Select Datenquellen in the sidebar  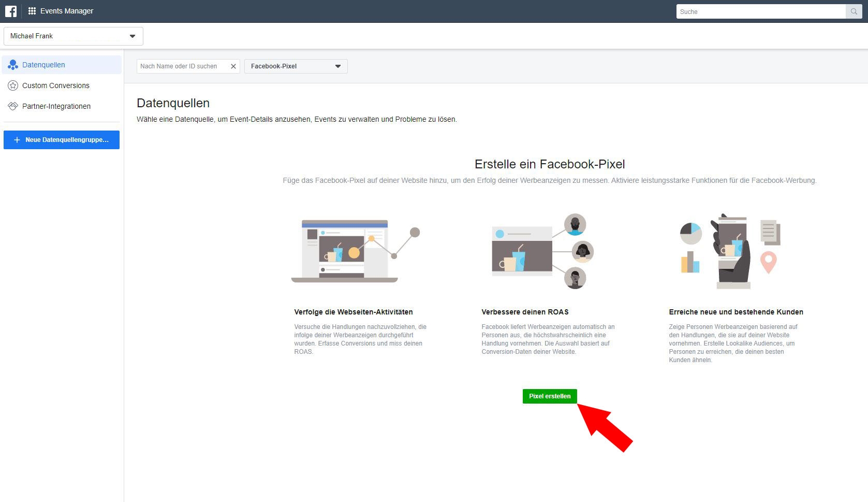click(62, 65)
